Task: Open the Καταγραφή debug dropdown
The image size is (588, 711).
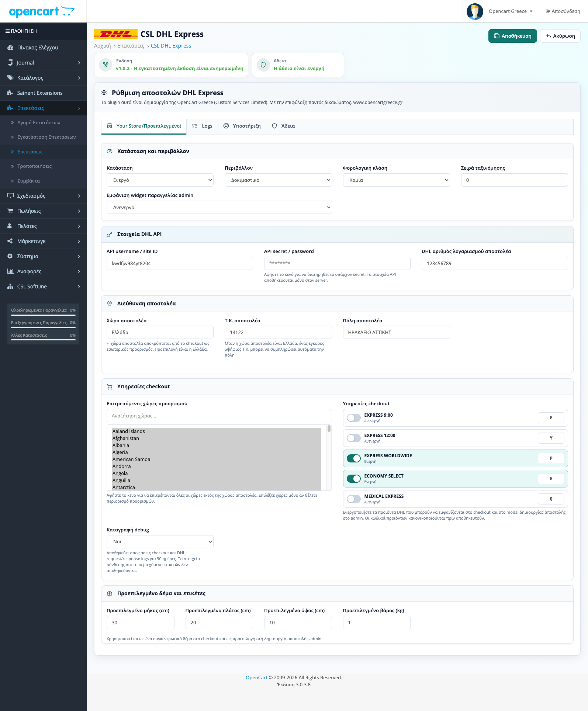Action: coord(160,542)
